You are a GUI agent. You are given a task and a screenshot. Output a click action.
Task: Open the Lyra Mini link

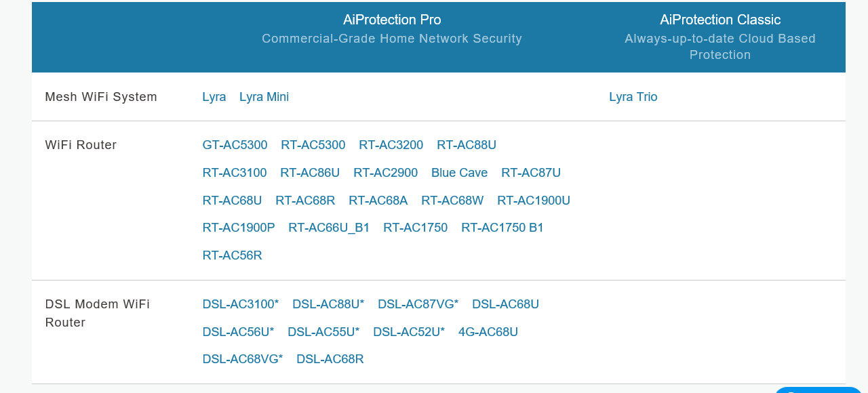pos(264,97)
